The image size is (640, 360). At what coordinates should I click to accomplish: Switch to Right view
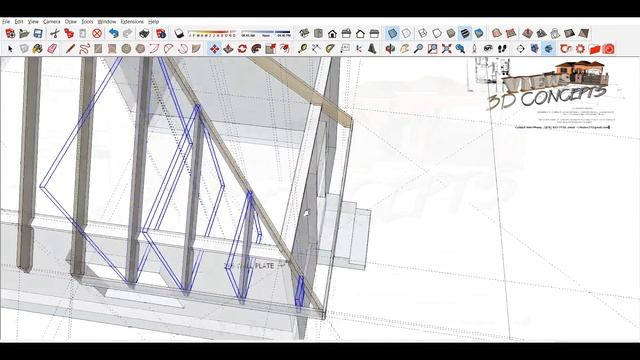(x=346, y=33)
